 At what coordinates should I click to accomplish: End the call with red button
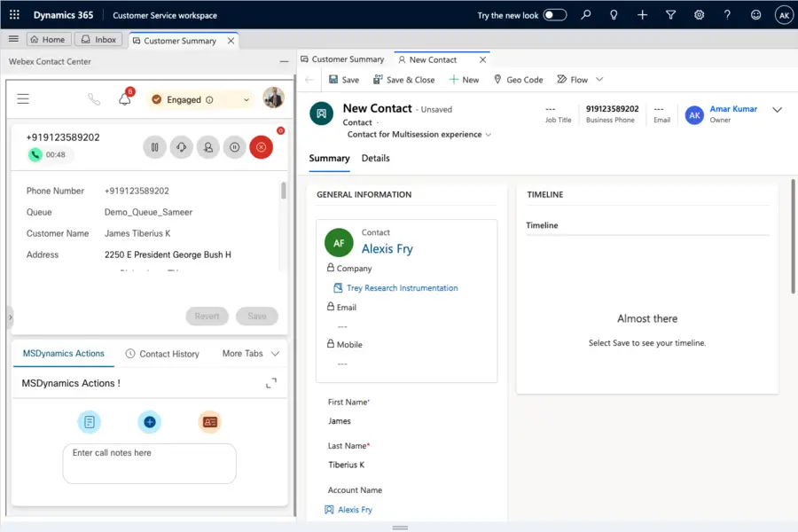click(261, 147)
